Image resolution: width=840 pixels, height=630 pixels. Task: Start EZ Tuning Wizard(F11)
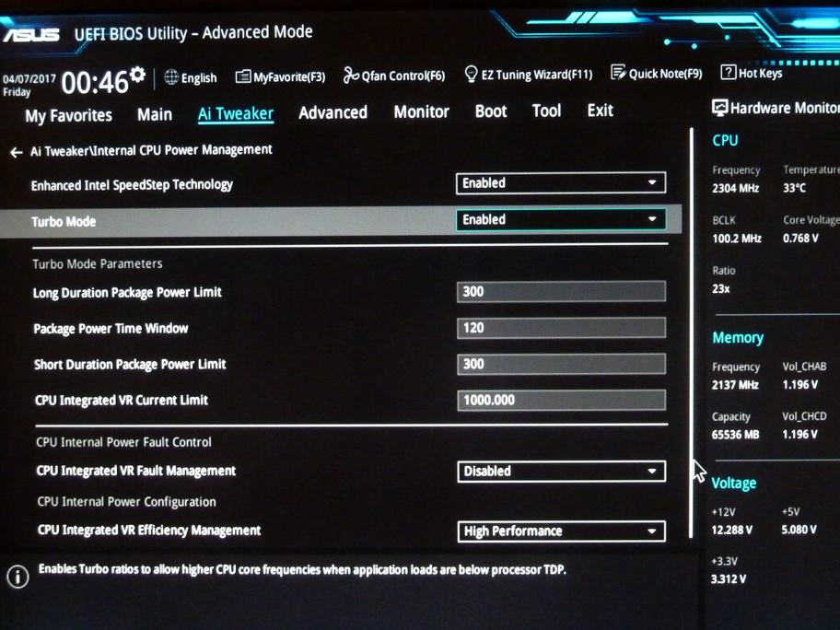[528, 74]
